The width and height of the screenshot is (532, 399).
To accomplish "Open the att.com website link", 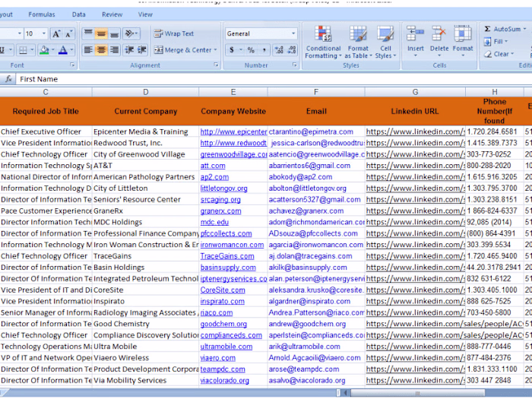I will tap(213, 166).
